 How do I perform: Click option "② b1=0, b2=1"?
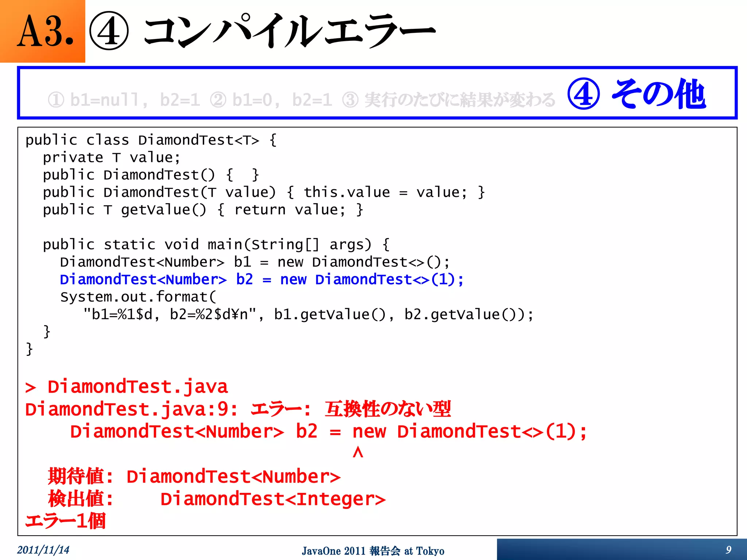(x=271, y=100)
